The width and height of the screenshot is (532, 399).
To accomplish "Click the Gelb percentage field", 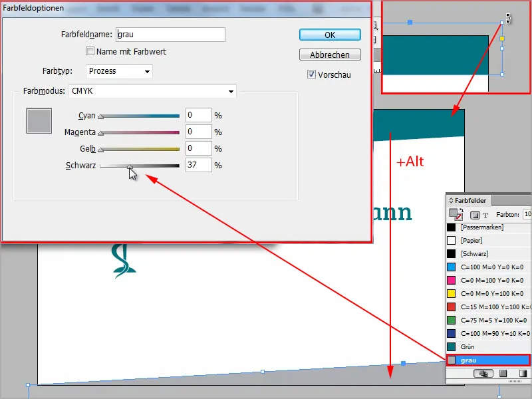I will coord(198,148).
